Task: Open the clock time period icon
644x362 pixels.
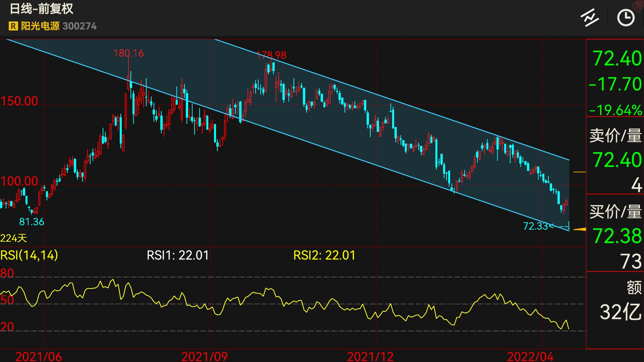Action: [626, 18]
